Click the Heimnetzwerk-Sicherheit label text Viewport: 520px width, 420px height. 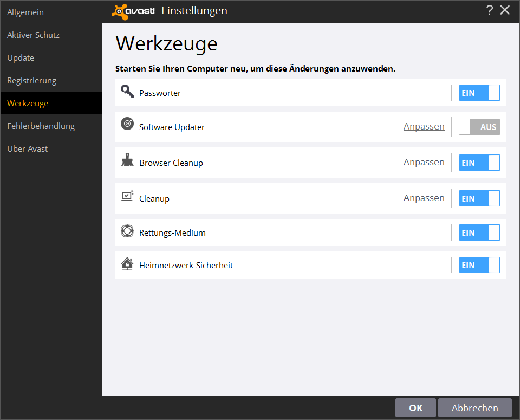(x=186, y=266)
